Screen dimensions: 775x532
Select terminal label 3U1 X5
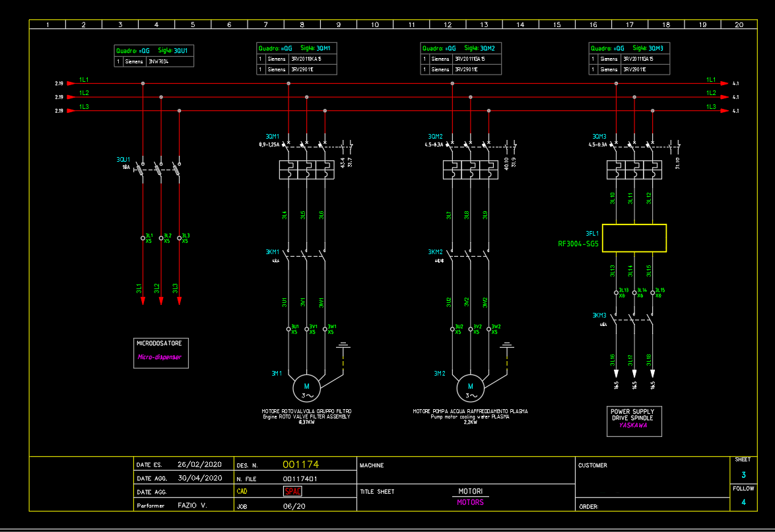click(294, 329)
